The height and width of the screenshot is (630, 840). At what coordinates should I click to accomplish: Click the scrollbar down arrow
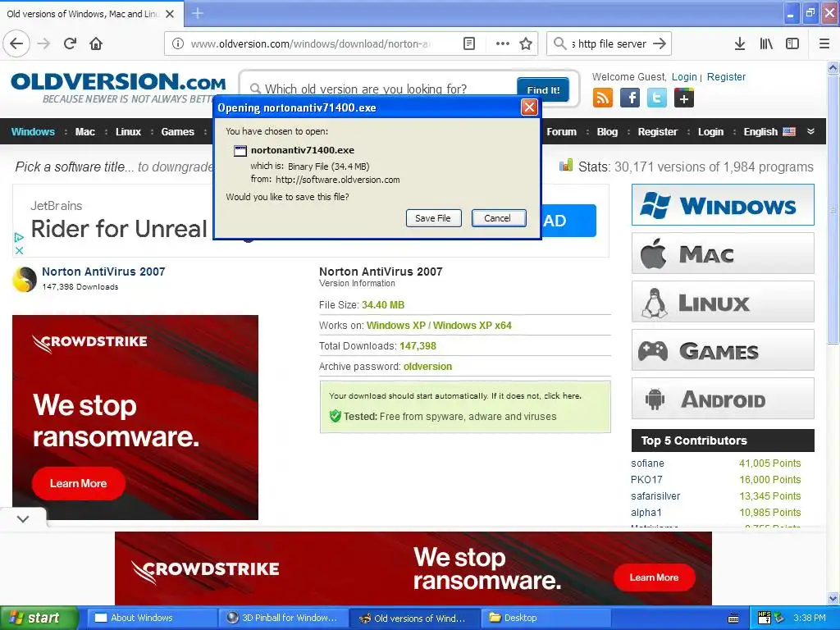click(x=833, y=599)
